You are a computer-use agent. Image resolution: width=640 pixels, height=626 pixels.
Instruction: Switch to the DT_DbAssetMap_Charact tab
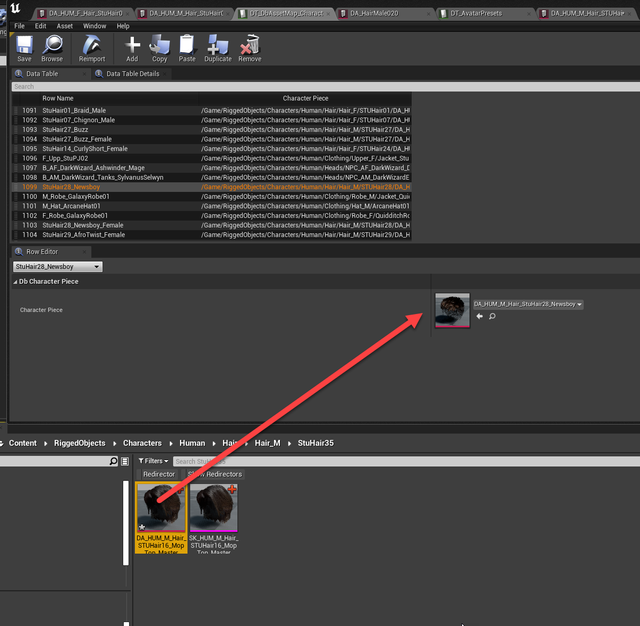point(284,13)
